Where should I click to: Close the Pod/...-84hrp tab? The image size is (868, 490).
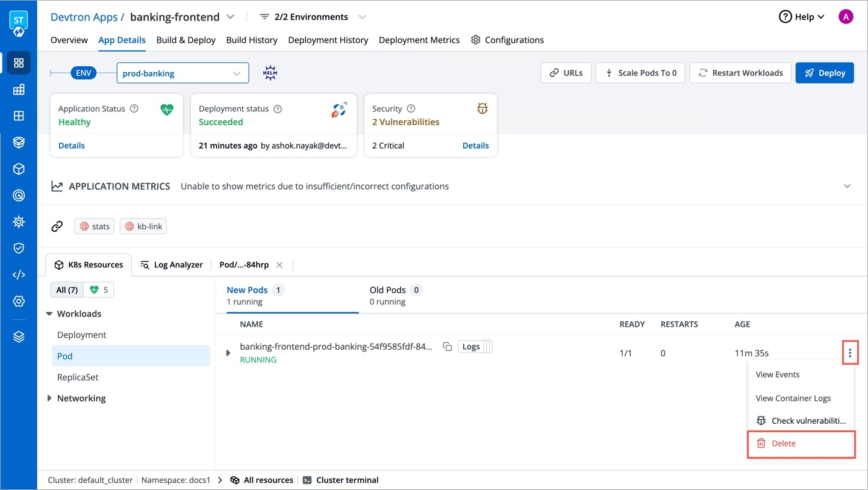[x=279, y=265]
